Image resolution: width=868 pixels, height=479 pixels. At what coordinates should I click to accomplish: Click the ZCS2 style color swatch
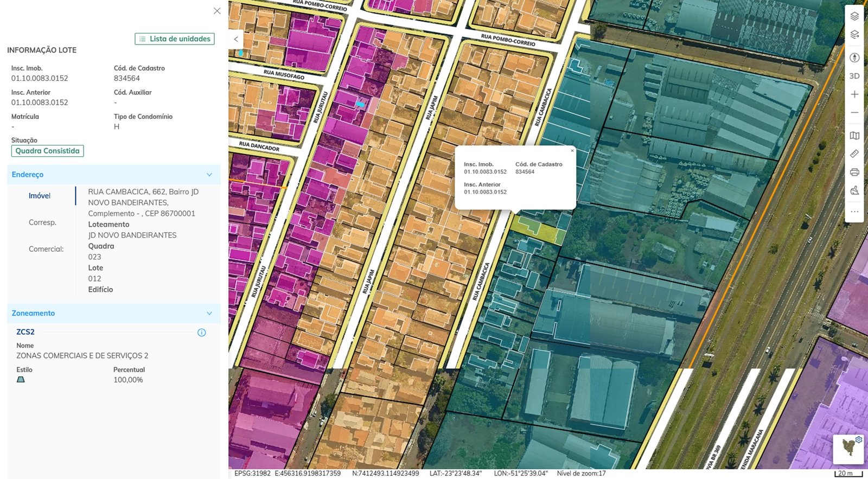(21, 380)
